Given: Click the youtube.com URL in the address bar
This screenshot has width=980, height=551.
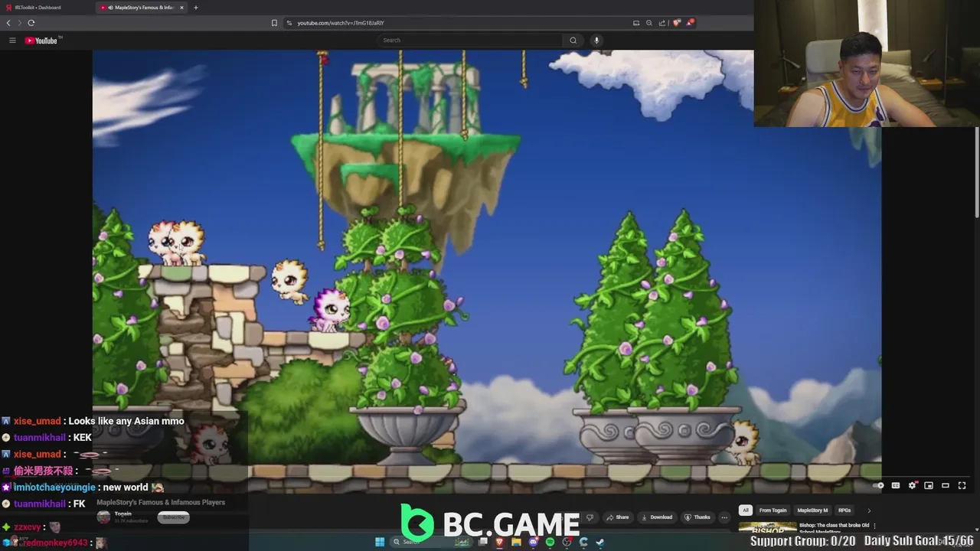Looking at the screenshot, I should pos(341,23).
